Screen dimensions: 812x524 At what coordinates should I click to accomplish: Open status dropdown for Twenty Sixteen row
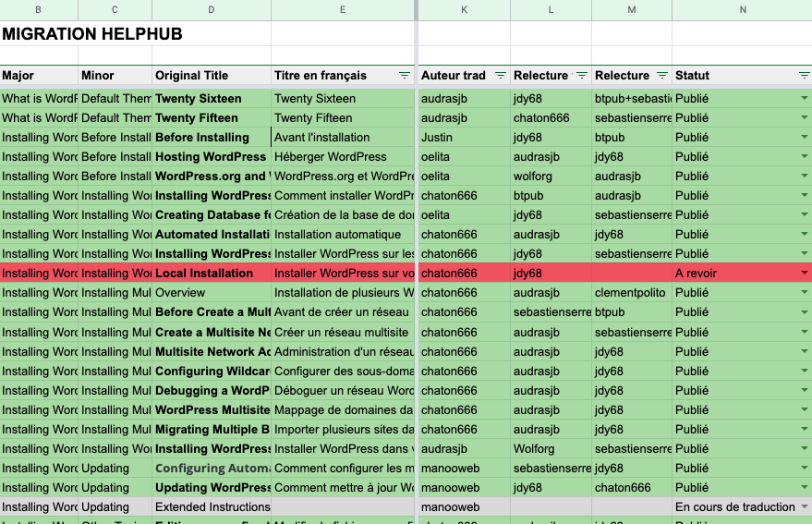click(x=805, y=98)
